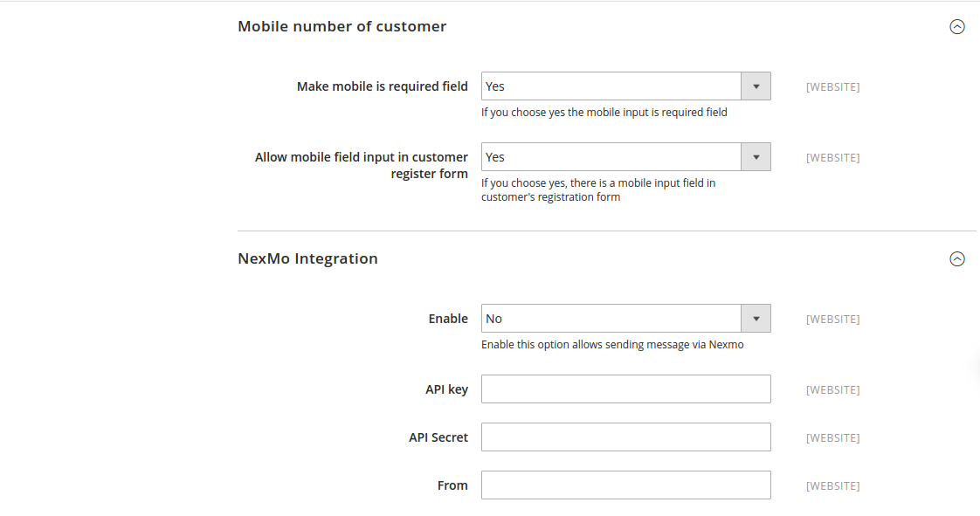
Task: Click the Enable label in NexMo Integration
Action: (x=448, y=319)
